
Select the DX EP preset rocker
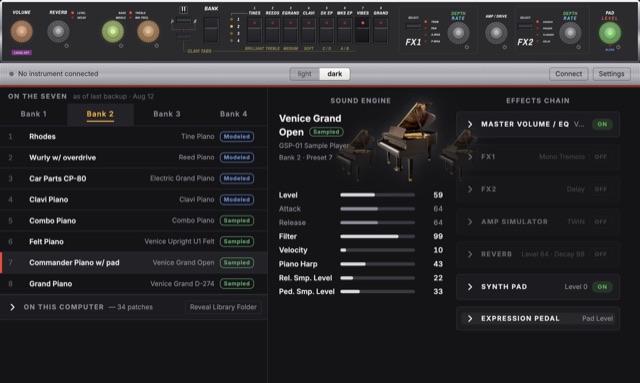tap(326, 30)
